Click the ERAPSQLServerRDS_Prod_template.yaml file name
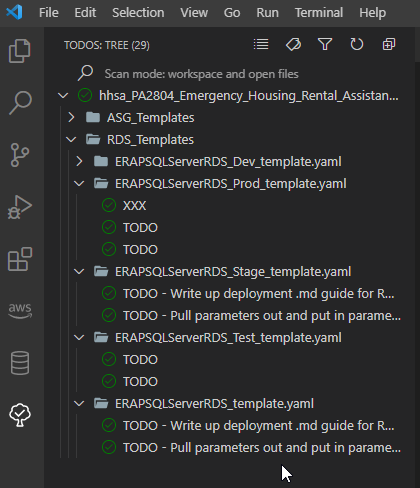 231,184
